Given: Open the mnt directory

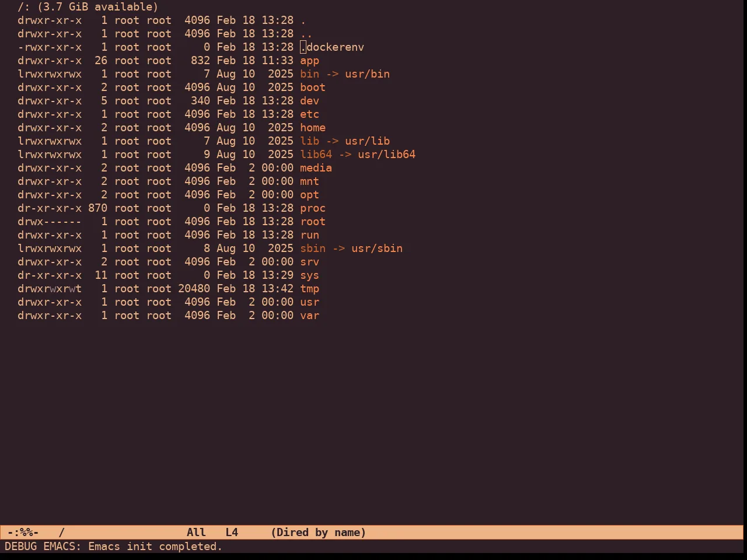Looking at the screenshot, I should pyautogui.click(x=309, y=181).
